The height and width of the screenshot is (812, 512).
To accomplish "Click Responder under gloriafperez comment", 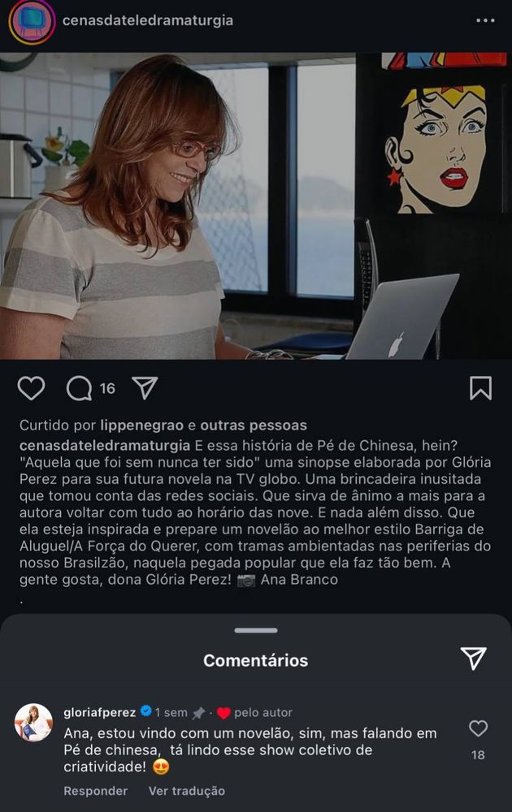I will pos(95,791).
